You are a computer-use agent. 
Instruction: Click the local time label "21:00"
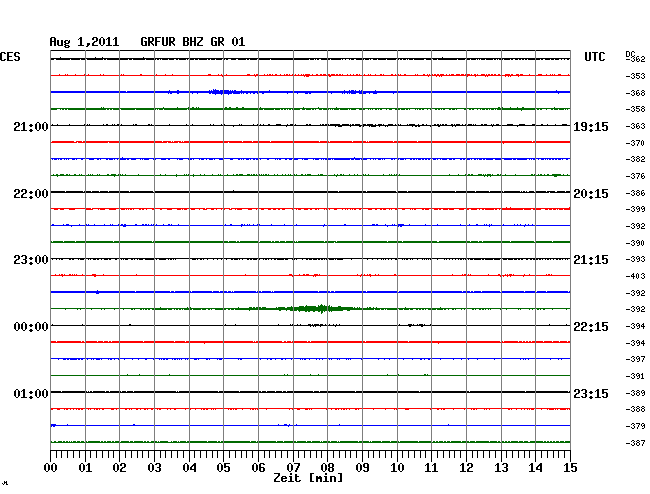tap(31, 127)
